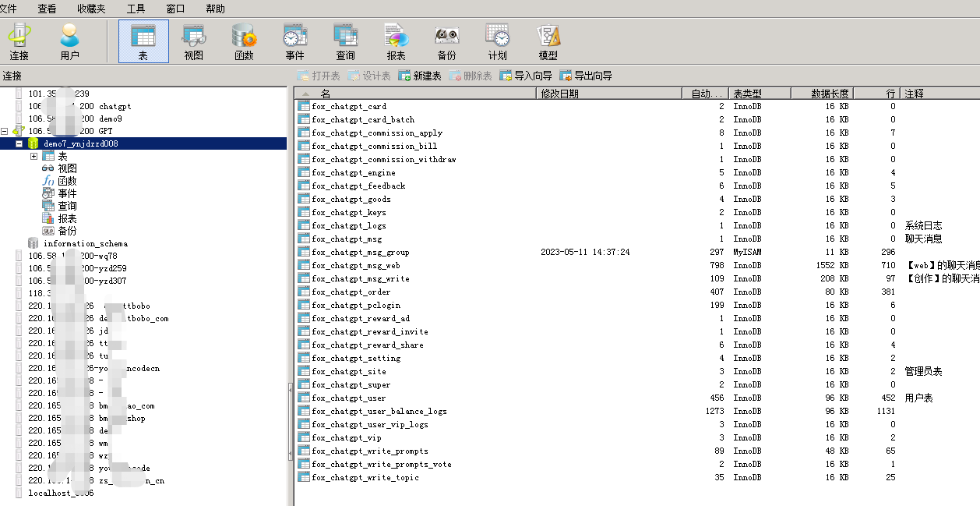The width and height of the screenshot is (980, 506).
Task: Open the 备份 (Backup) toolbar icon
Action: tap(446, 42)
